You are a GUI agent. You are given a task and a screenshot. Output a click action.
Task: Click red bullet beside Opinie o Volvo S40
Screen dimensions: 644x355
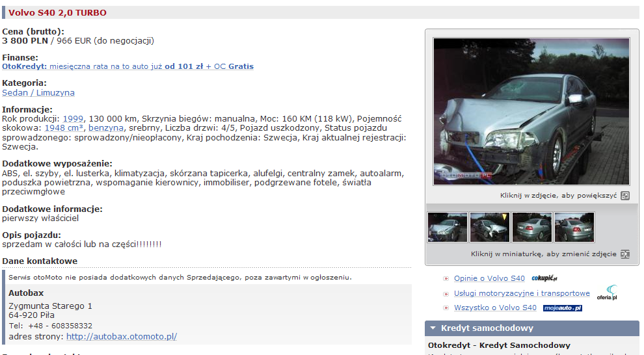(446, 279)
